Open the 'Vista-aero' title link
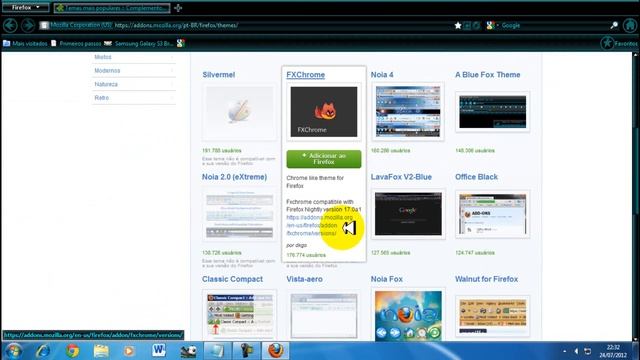Viewport: 640px width, 360px height. pyautogui.click(x=304, y=279)
